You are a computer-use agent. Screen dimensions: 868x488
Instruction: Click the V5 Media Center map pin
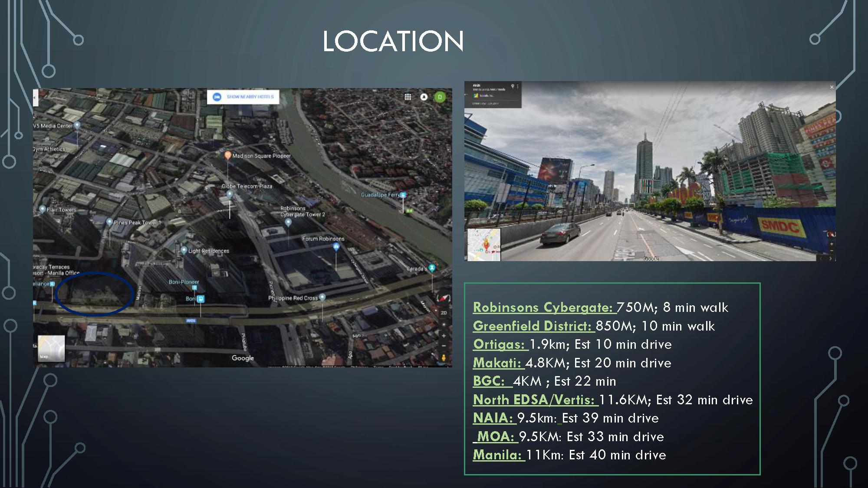tap(77, 125)
